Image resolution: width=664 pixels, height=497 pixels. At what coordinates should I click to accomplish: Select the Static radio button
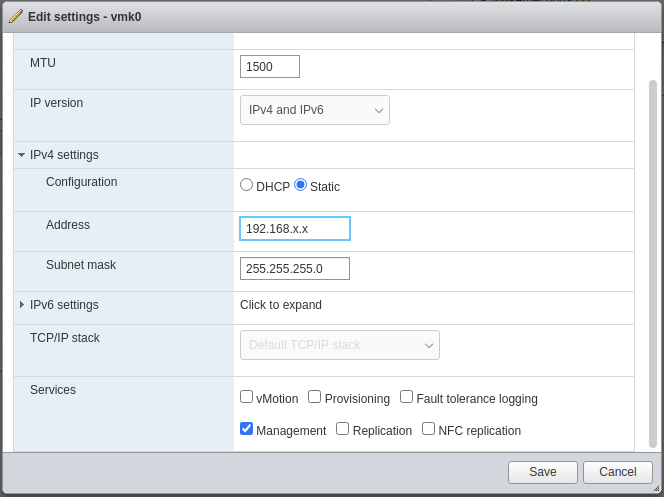[300, 185]
